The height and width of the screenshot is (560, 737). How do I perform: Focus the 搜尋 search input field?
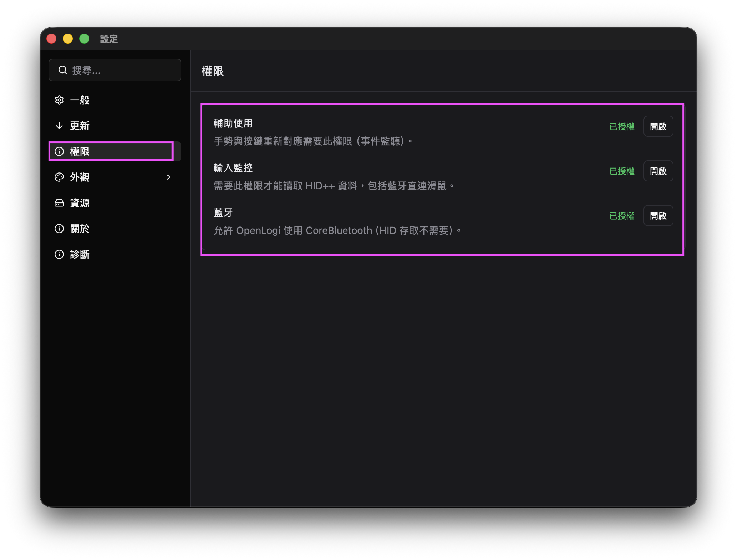point(115,70)
